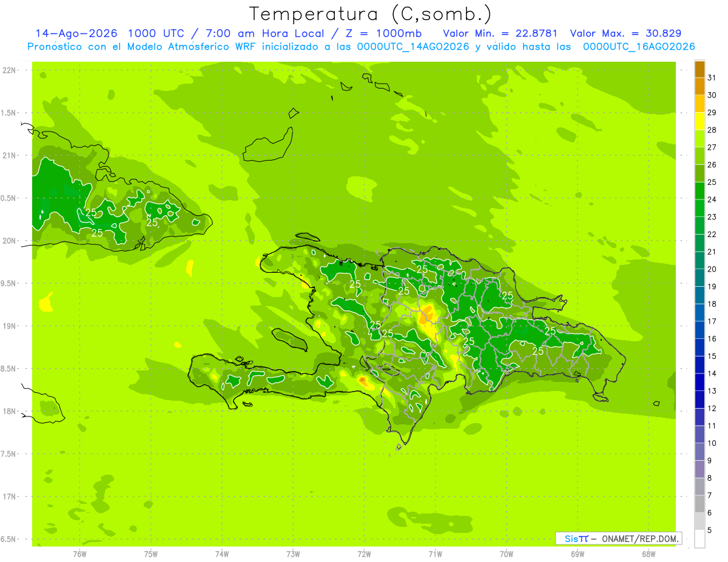
Task: Click the '31' legend value
Action: click(712, 78)
